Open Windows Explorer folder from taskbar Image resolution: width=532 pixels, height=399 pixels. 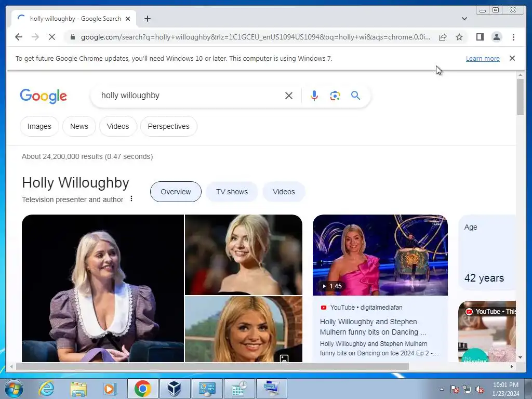78,389
